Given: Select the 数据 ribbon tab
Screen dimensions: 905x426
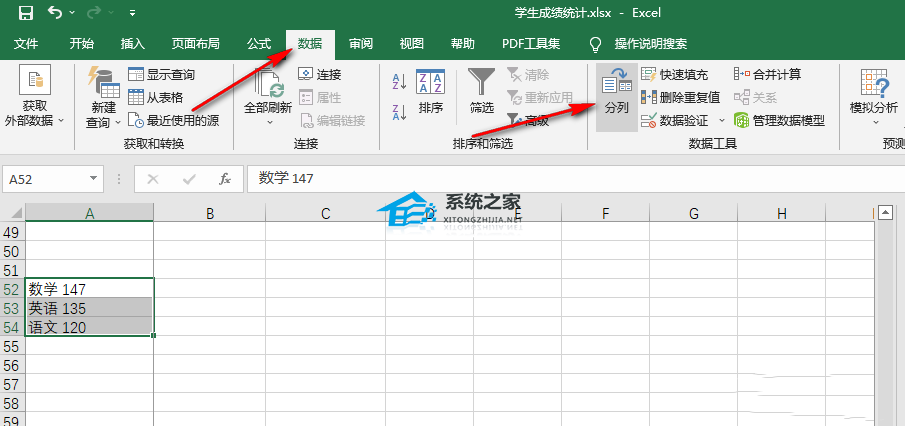Looking at the screenshot, I should click(x=310, y=44).
